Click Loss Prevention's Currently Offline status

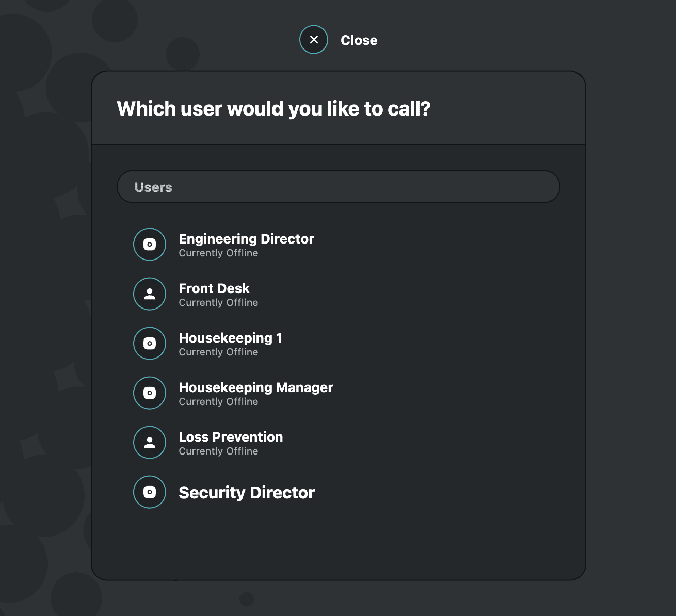coord(218,451)
